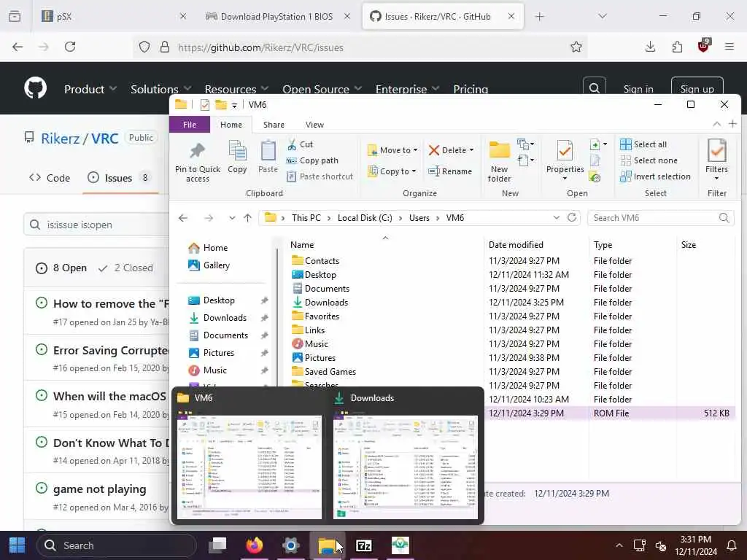Image resolution: width=747 pixels, height=560 pixels.
Task: Switch to Download PlayStation 1 BIOS tab
Action: (x=278, y=16)
